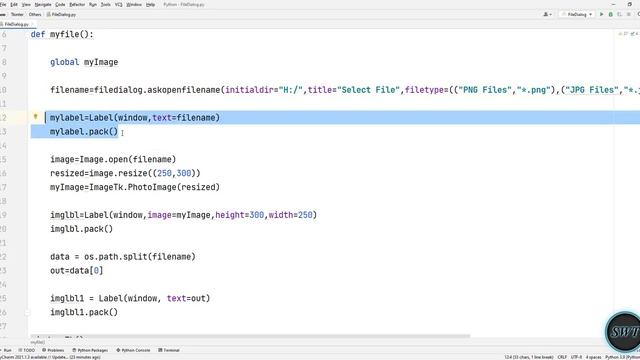Image resolution: width=640 pixels, height=360 pixels.
Task: Open the Terminal tool window
Action: [169, 350]
